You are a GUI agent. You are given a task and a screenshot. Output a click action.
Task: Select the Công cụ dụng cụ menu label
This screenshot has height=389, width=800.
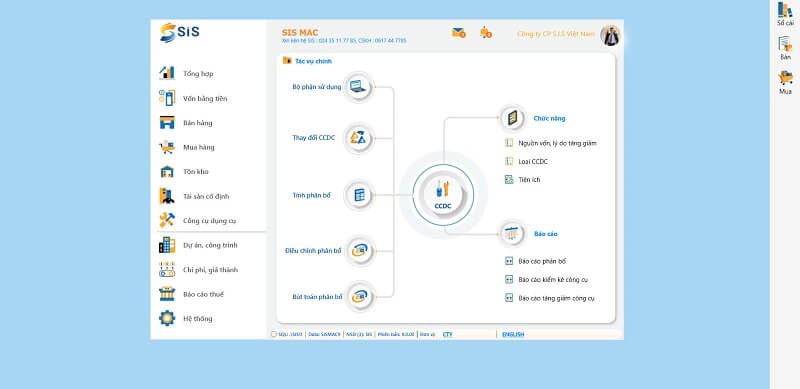209,221
